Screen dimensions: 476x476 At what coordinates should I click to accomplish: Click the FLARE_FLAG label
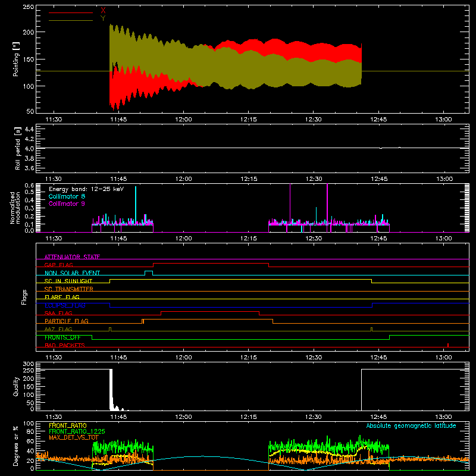pos(62,297)
